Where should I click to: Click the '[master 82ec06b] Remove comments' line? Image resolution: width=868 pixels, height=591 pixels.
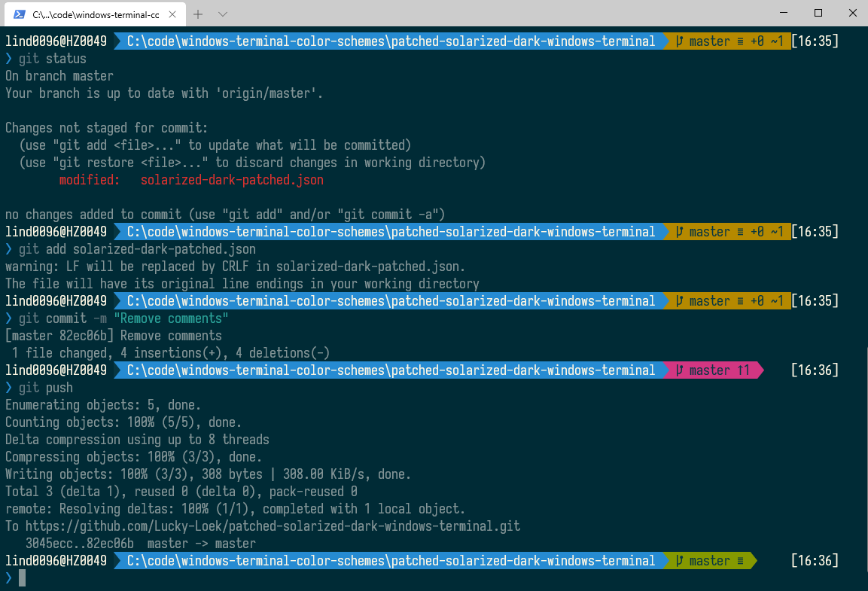(114, 335)
